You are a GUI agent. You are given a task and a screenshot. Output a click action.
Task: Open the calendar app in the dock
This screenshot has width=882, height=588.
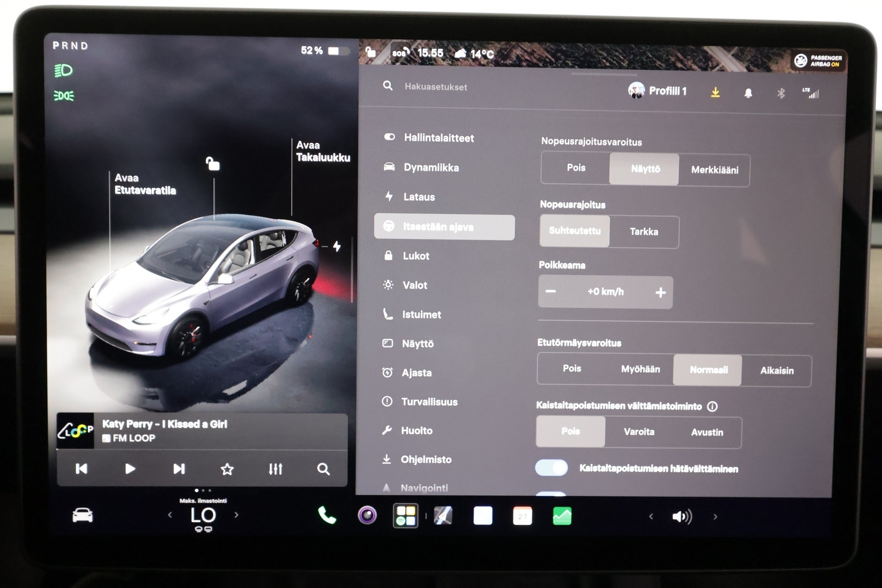pyautogui.click(x=522, y=516)
